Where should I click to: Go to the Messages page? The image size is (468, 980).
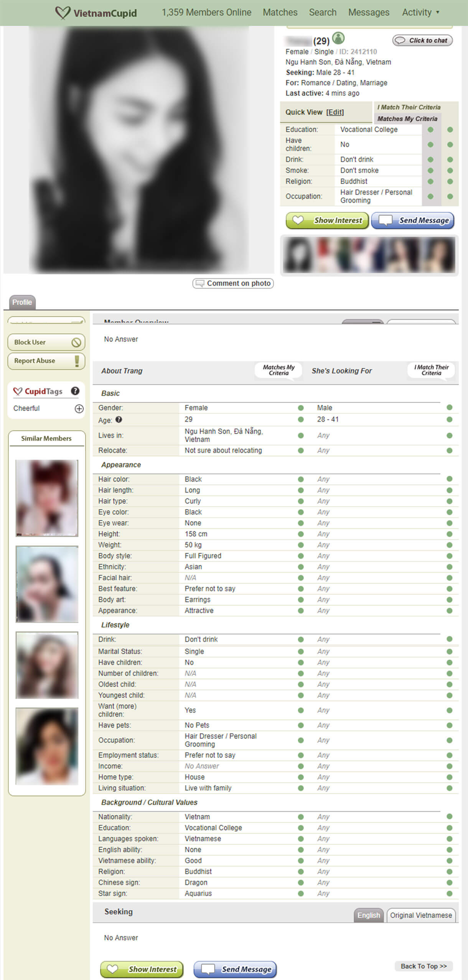(368, 13)
